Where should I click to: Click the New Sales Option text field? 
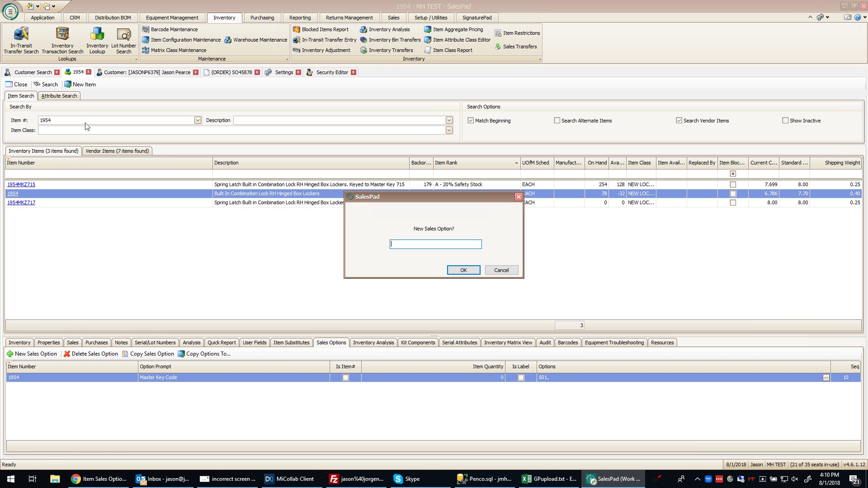click(x=435, y=244)
